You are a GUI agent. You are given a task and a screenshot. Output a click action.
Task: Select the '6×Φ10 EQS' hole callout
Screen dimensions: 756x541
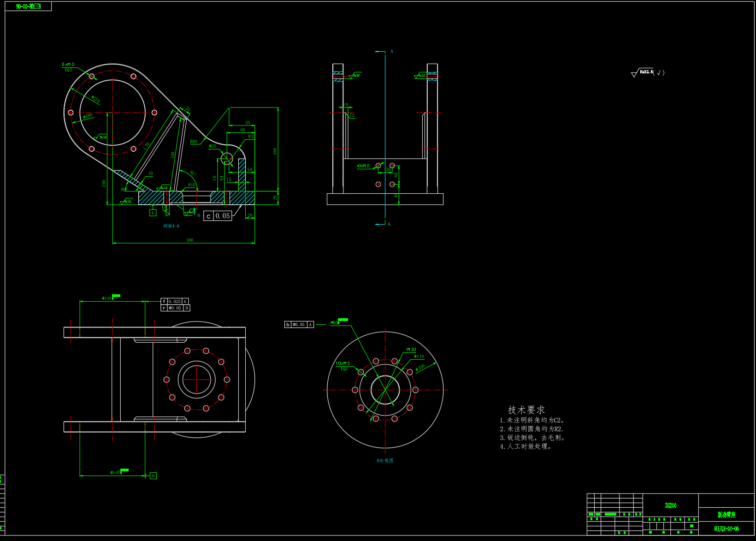tap(68, 67)
